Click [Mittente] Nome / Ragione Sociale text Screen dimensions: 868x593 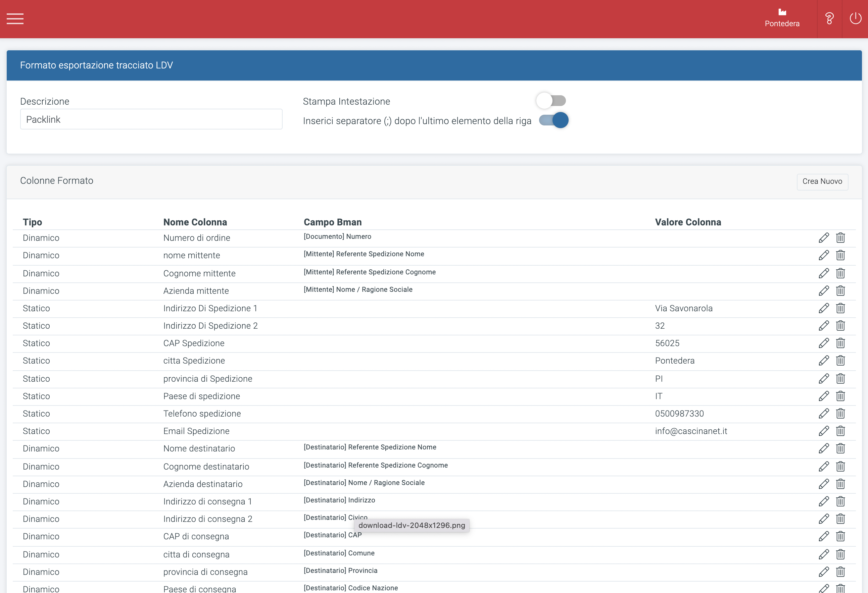358,289
